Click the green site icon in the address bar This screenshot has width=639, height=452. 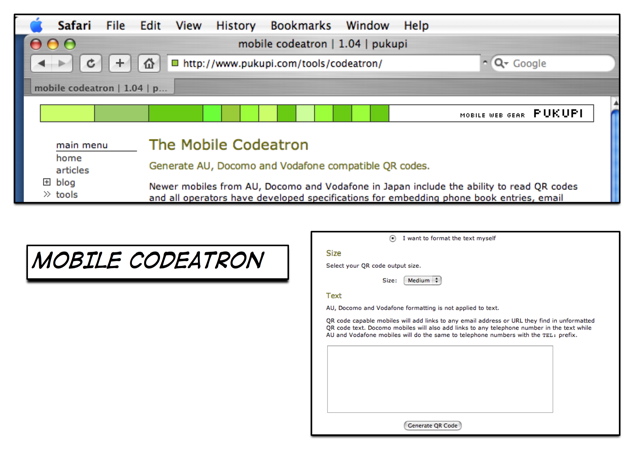pyautogui.click(x=175, y=63)
